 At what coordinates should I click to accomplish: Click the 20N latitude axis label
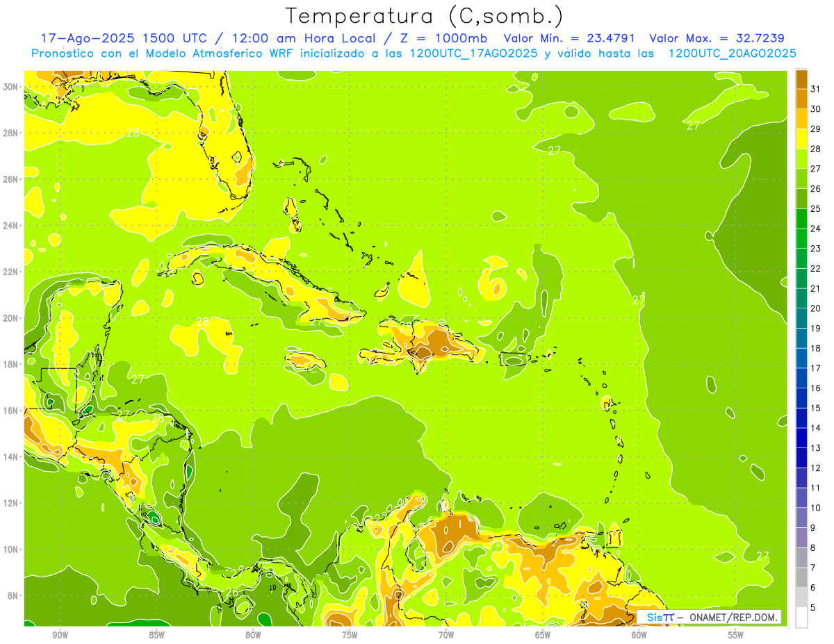click(x=11, y=318)
